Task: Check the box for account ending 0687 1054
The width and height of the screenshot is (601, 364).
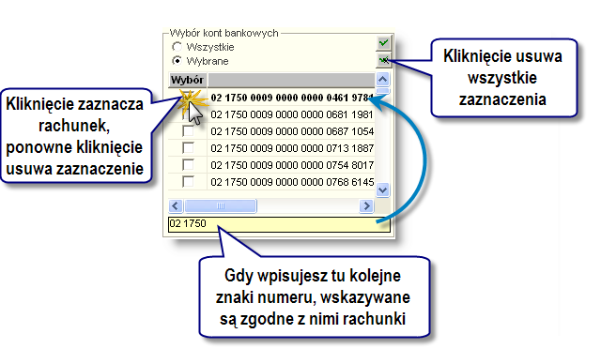Action: (x=188, y=131)
